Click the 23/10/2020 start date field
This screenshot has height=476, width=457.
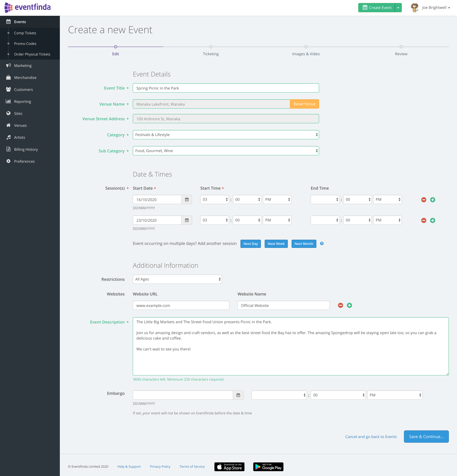[x=157, y=220]
